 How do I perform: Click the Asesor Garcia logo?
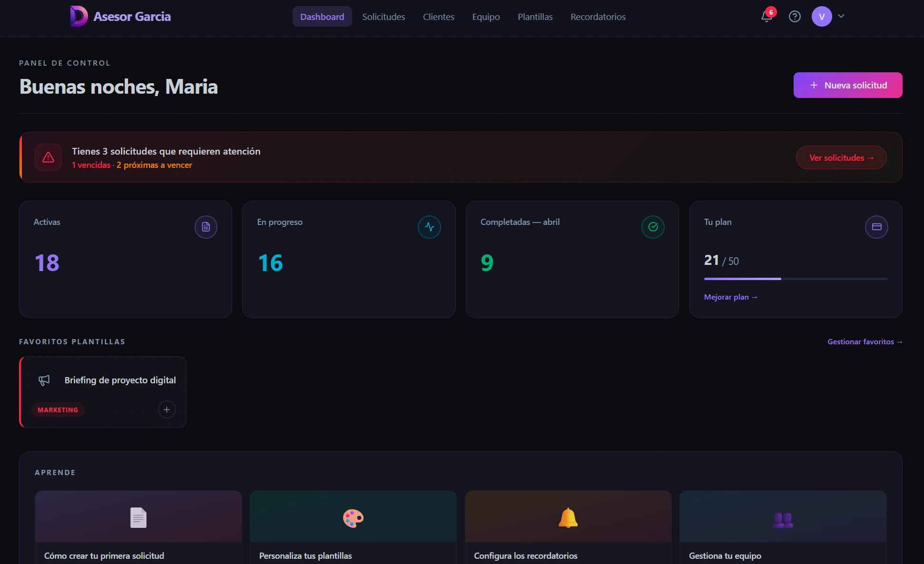(x=120, y=16)
